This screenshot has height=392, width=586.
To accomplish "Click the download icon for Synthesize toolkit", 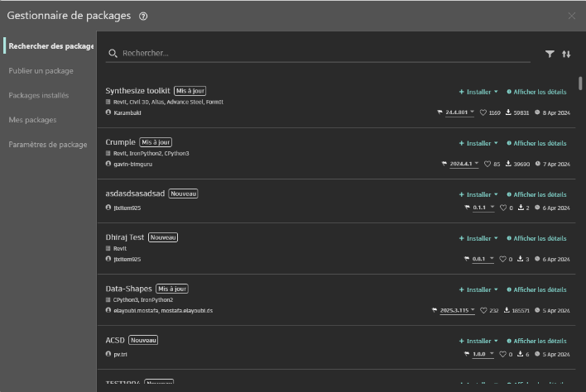I will tap(508, 112).
